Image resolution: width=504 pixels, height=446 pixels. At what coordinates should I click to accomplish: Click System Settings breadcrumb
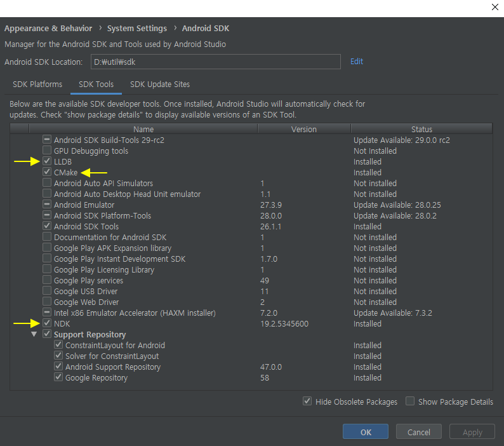137,29
